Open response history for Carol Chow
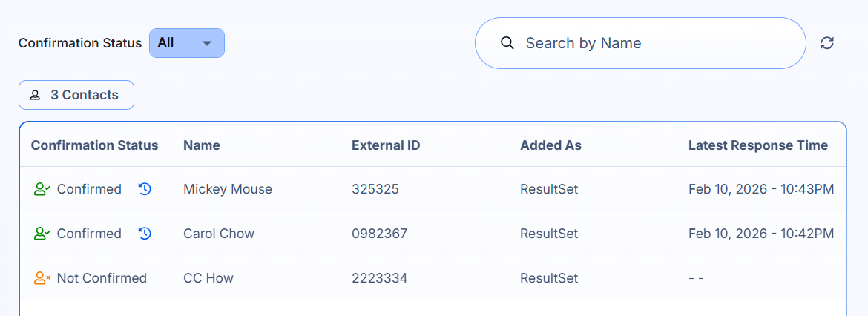868x316 pixels. point(145,234)
